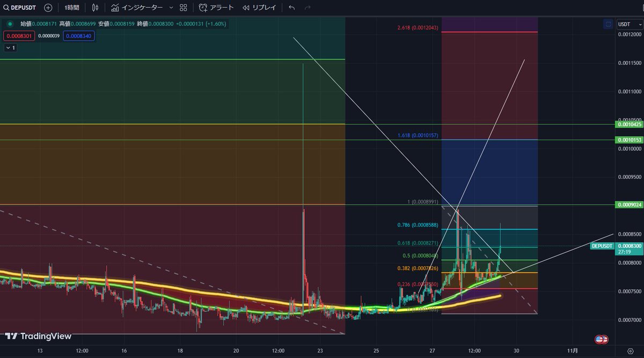Select price label 0.0010153 on scale
The height and width of the screenshot is (358, 644).
[x=630, y=140]
